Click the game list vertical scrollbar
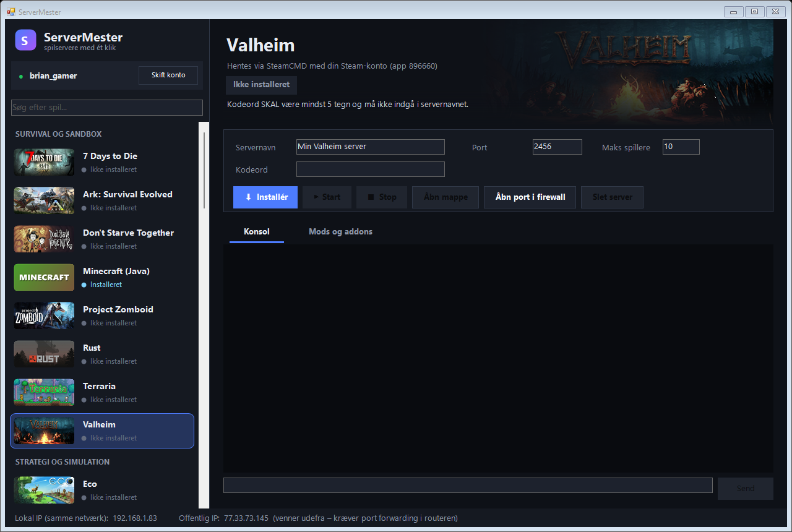Image resolution: width=792 pixels, height=532 pixels. (x=204, y=170)
